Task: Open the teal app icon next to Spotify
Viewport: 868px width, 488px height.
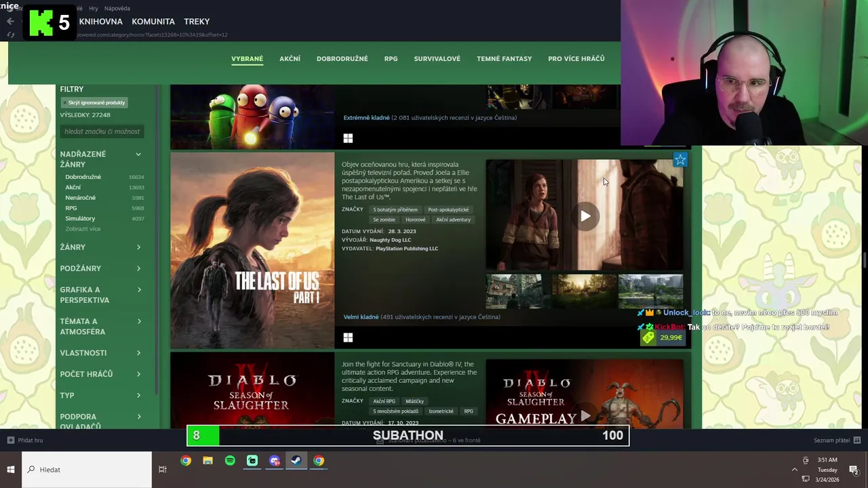Action: [252, 461]
